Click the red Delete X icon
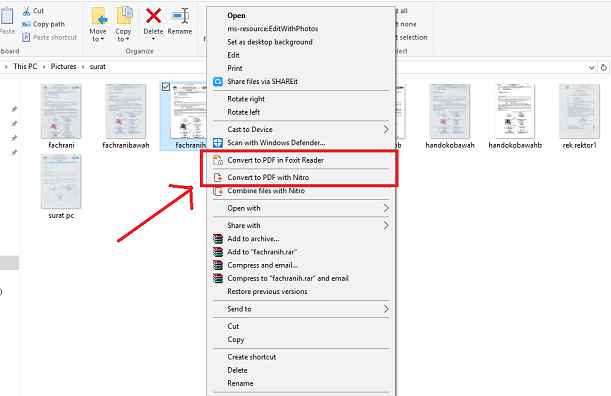 (153, 16)
